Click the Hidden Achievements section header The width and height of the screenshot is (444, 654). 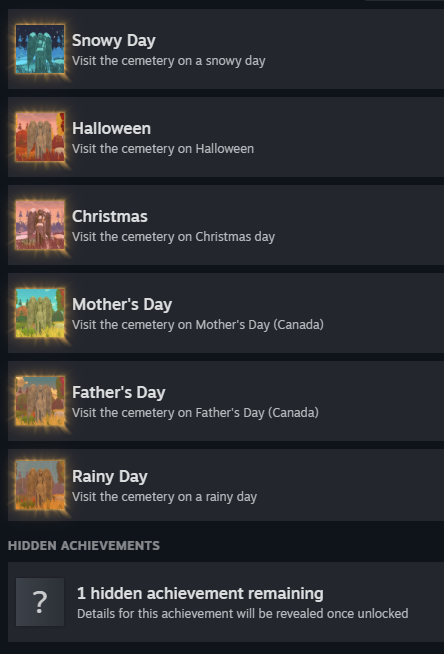84,546
